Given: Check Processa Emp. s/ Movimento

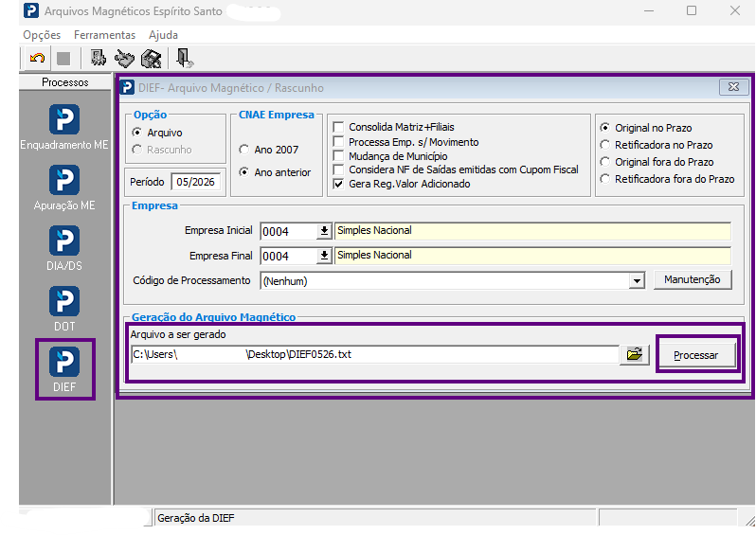Looking at the screenshot, I should coord(338,142).
